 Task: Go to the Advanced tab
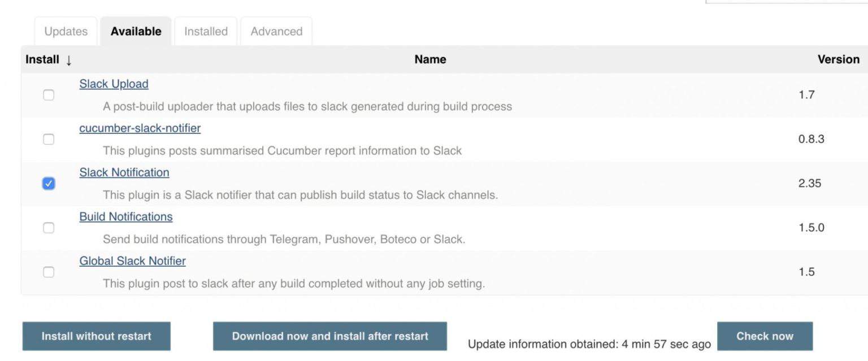276,31
